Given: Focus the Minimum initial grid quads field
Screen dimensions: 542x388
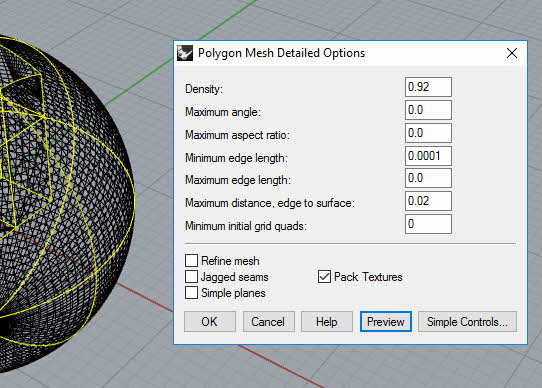Looking at the screenshot, I should coord(428,224).
